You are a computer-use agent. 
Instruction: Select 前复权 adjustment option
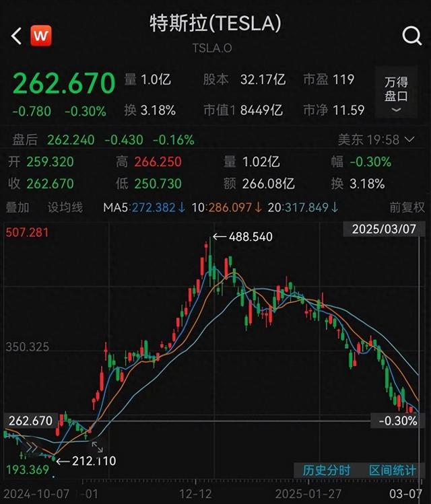coord(407,207)
